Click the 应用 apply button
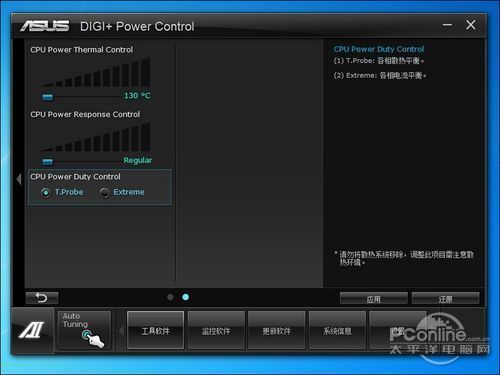The width and height of the screenshot is (500, 375). point(374,299)
